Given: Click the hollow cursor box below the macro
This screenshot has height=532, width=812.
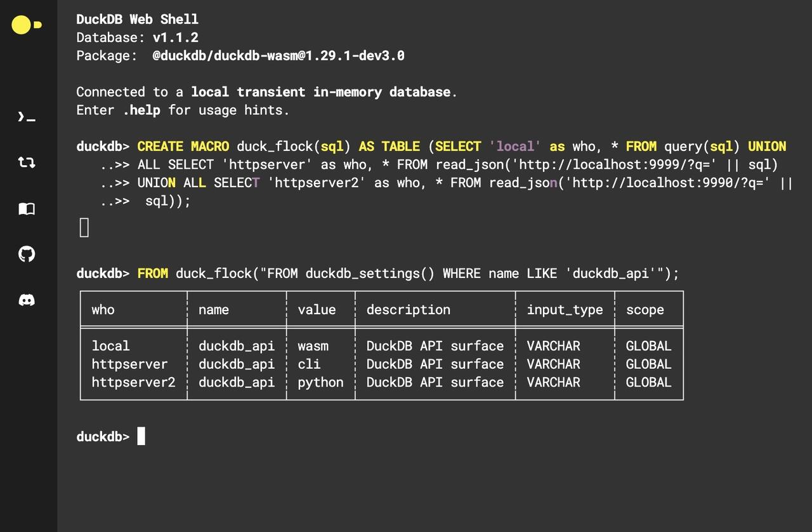Looking at the screenshot, I should click(x=84, y=227).
